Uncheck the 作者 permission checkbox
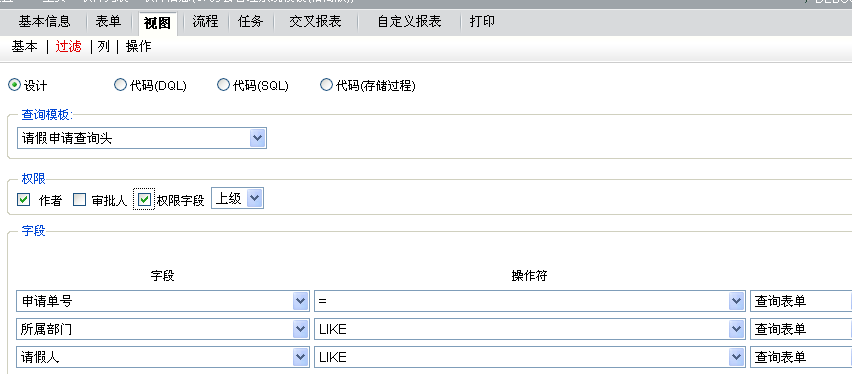The height and width of the screenshot is (374, 852). (x=23, y=200)
